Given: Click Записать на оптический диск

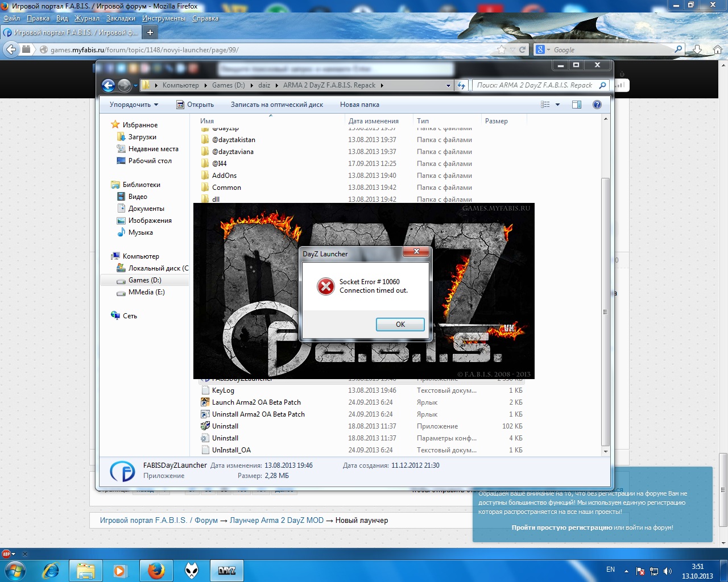Looking at the screenshot, I should click(x=277, y=105).
